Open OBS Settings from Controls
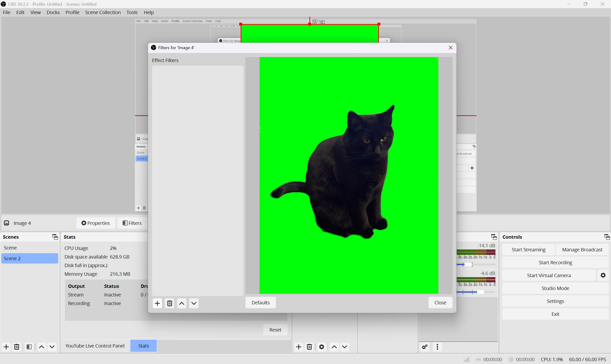 [555, 301]
